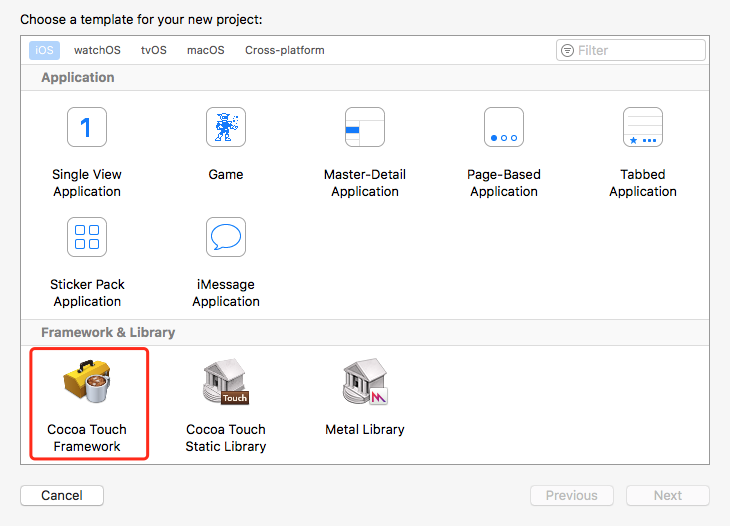Viewport: 730px width, 526px height.
Task: Switch to the tvOS tab
Action: click(x=154, y=50)
